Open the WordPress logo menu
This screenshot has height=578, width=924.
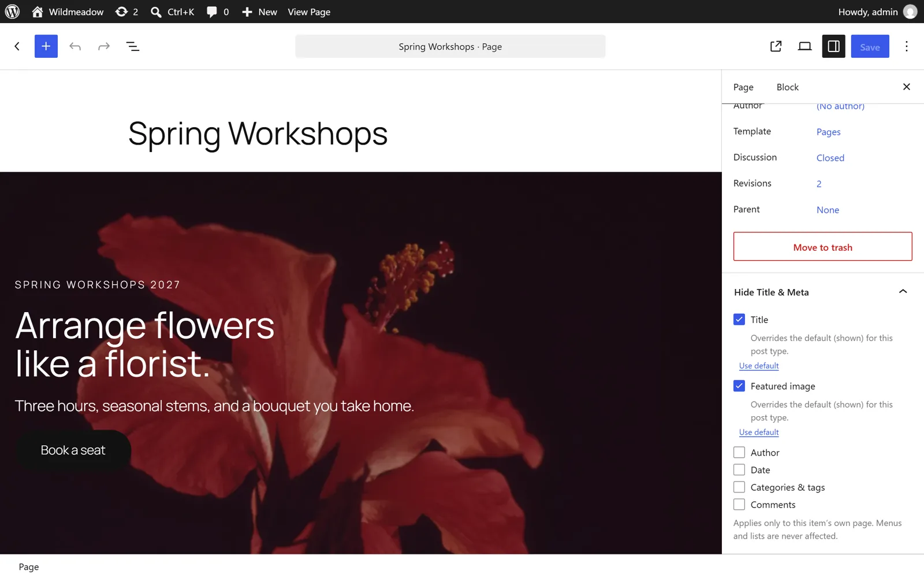coord(12,12)
